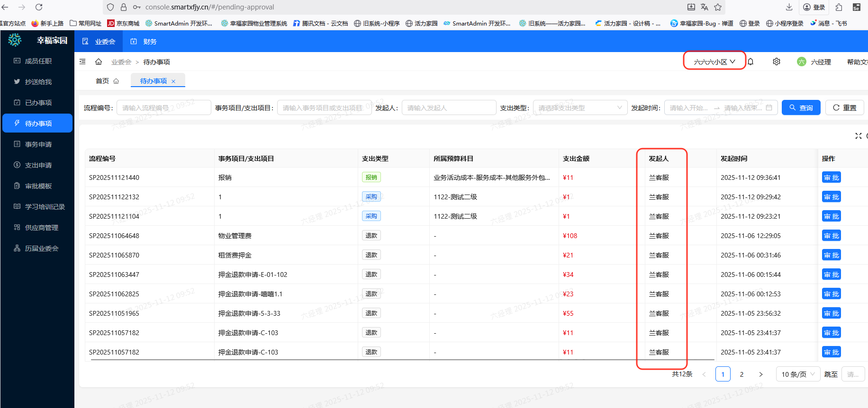
Task: Click 审批 for 租赁费押金 row
Action: (x=831, y=255)
